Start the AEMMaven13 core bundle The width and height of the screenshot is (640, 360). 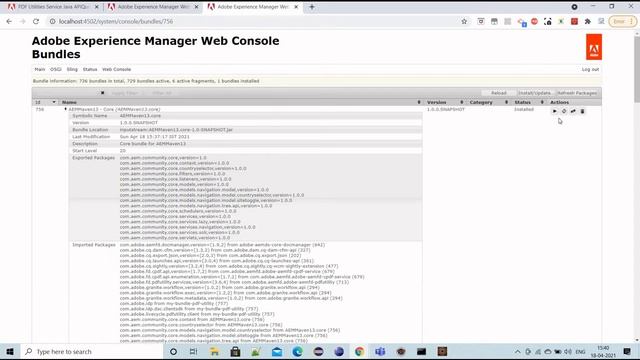coord(554,111)
